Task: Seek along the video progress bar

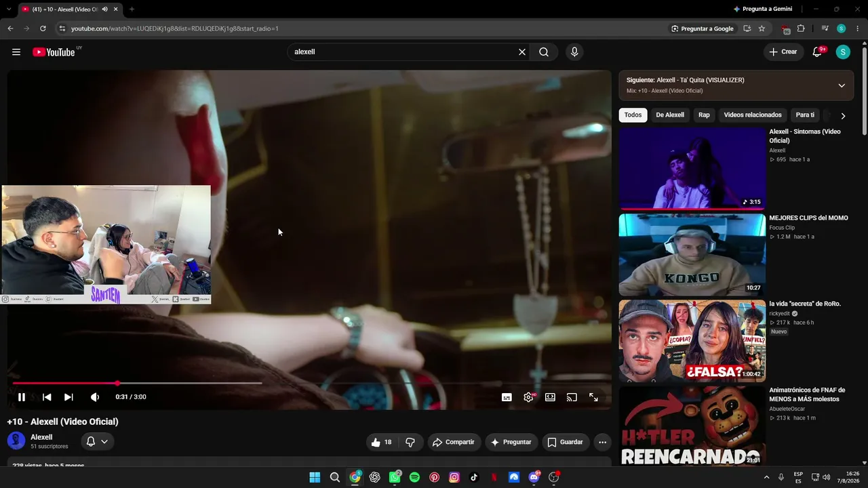Action: click(309, 383)
